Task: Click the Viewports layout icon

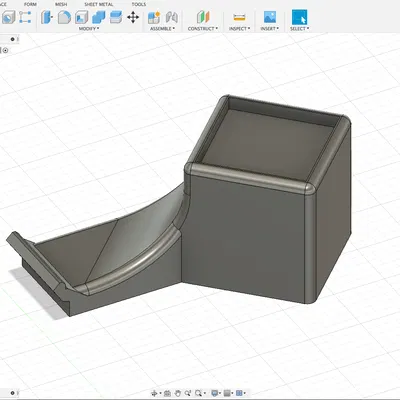Action: click(x=239, y=393)
